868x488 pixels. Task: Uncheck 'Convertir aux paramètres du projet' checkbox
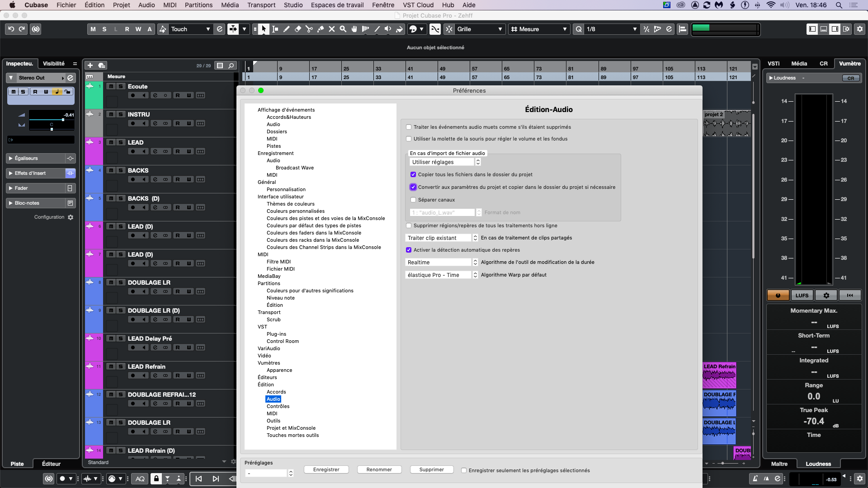tap(413, 187)
